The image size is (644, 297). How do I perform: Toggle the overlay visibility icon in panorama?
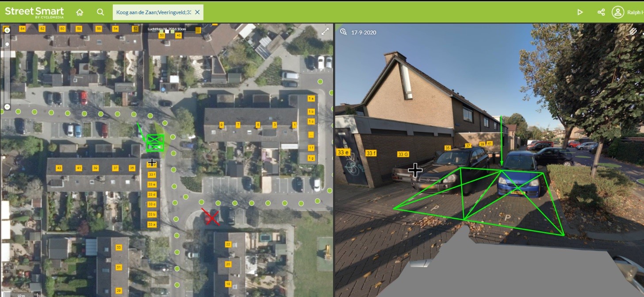click(633, 31)
